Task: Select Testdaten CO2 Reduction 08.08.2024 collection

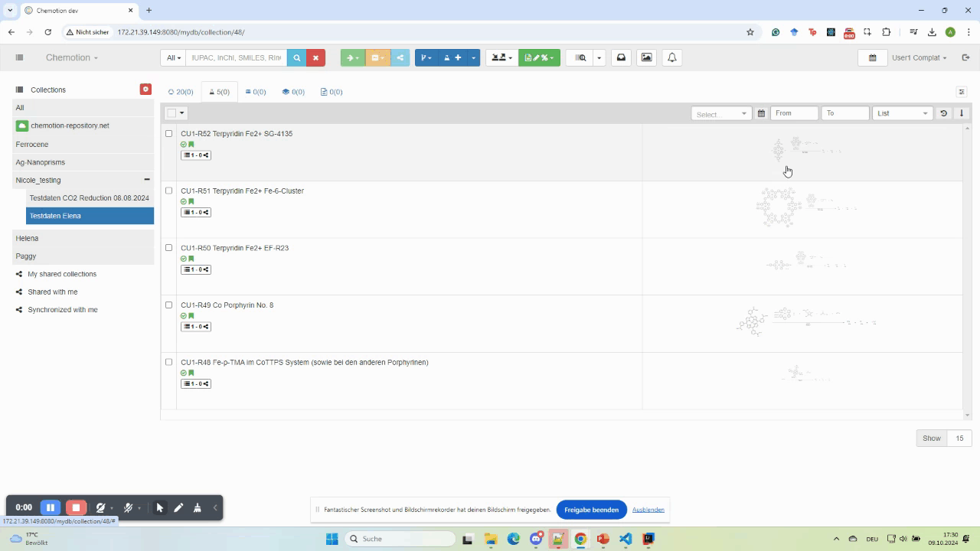Action: [x=89, y=197]
